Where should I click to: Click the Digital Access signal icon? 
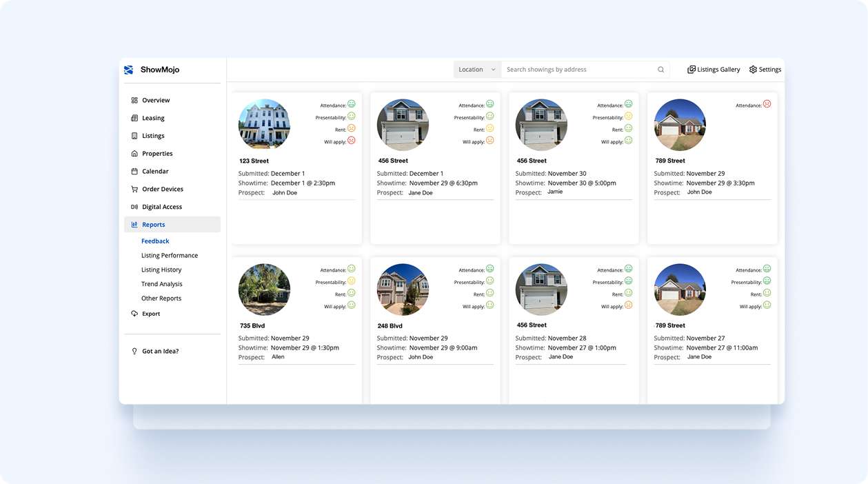pyautogui.click(x=134, y=207)
